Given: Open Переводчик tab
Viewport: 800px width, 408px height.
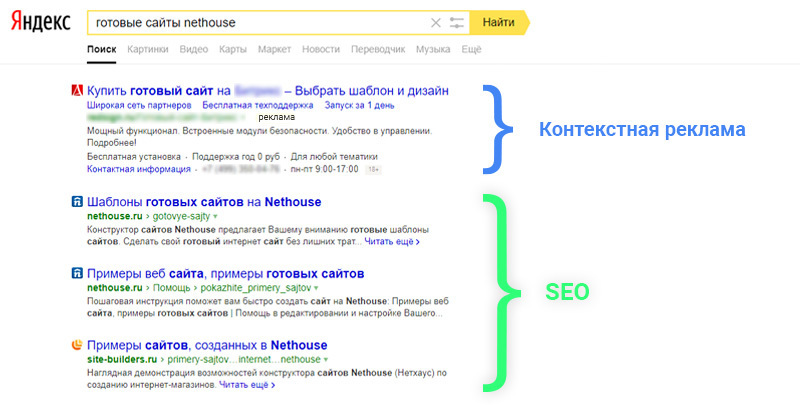Looking at the screenshot, I should point(378,49).
